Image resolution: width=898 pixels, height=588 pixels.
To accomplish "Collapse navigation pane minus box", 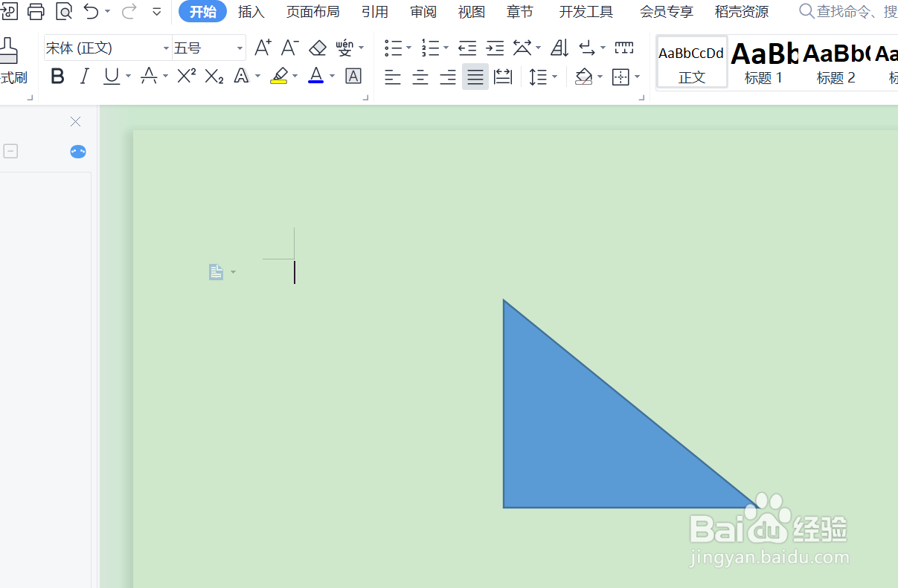I will click(10, 151).
